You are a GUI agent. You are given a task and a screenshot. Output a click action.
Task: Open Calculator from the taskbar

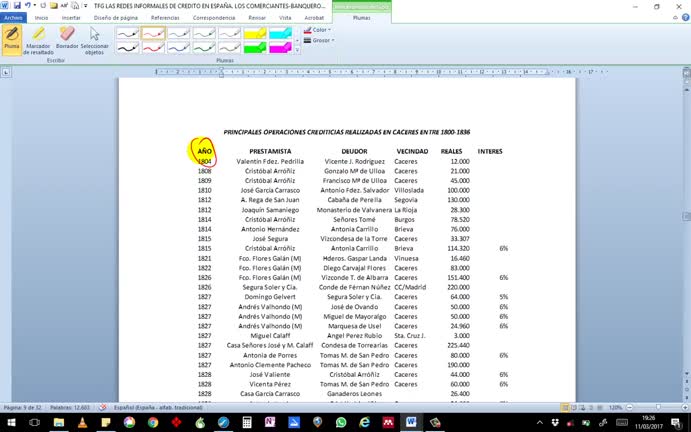[x=247, y=423]
